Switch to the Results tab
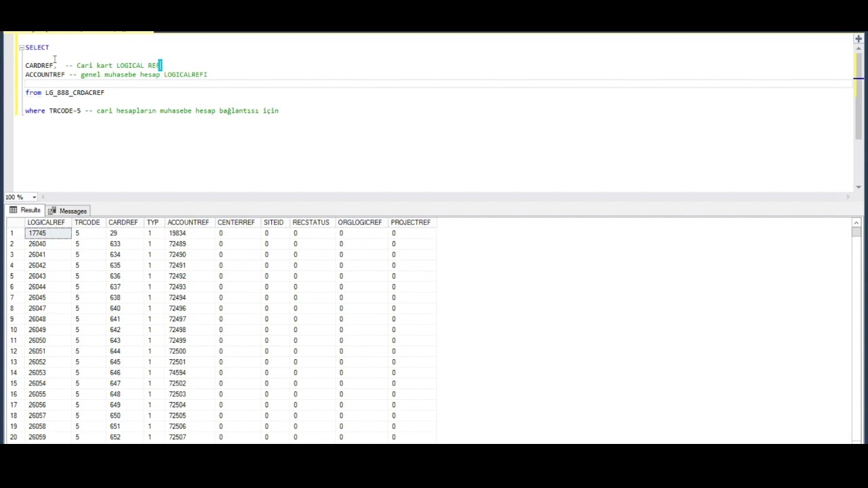The image size is (868, 488). [x=25, y=211]
